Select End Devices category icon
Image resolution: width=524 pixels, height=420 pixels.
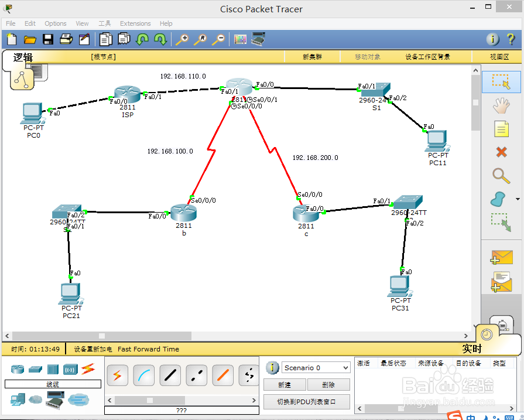pyautogui.click(x=18, y=399)
